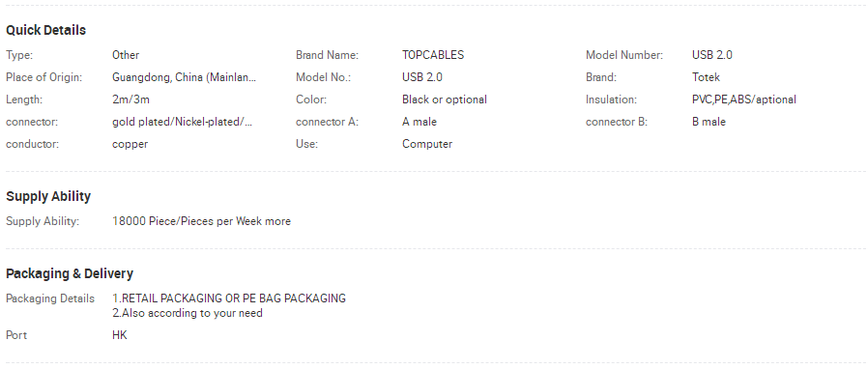Click the Model No. USB 2.0 value

tap(422, 77)
